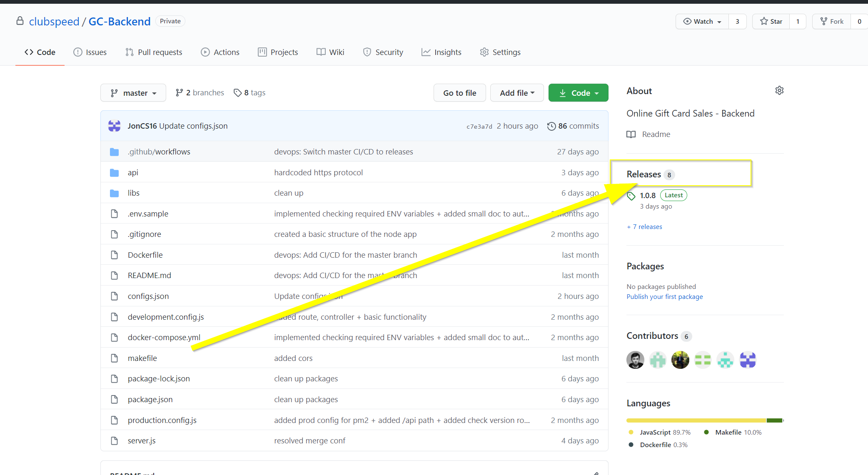This screenshot has width=868, height=475.
Task: Open the Issues tab
Action: pyautogui.click(x=90, y=52)
